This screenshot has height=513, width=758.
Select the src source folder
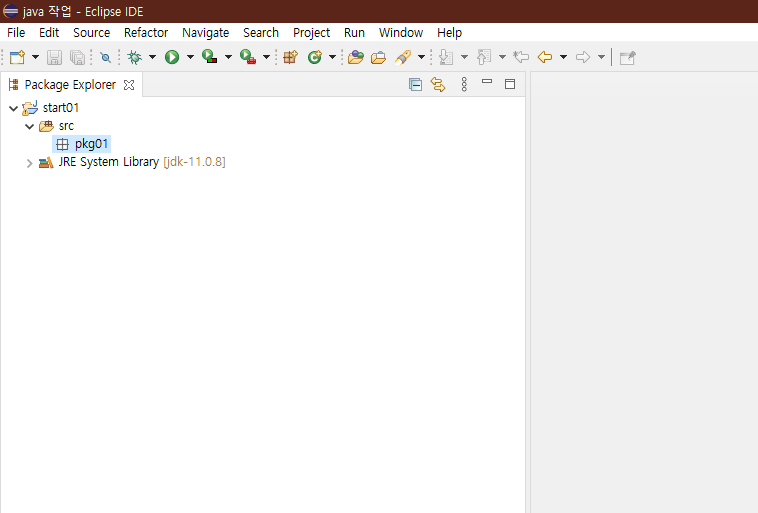click(66, 126)
